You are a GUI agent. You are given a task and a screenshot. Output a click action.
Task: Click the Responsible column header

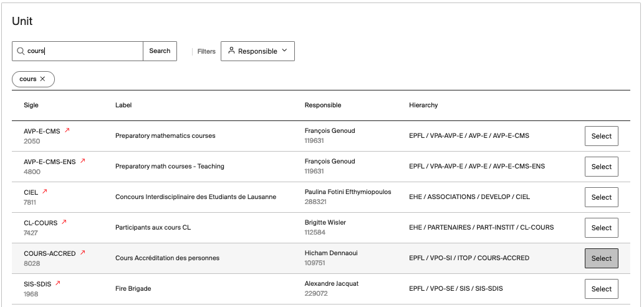click(x=322, y=105)
